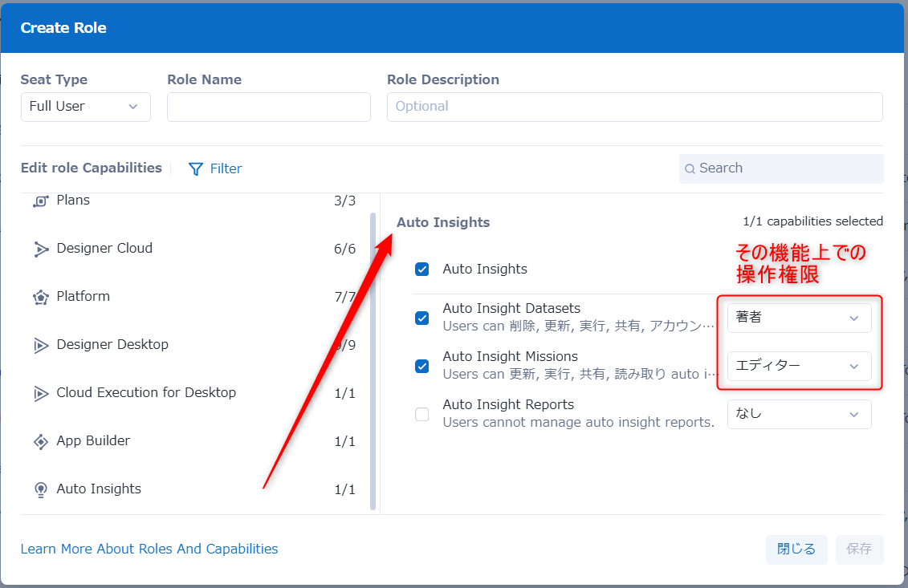This screenshot has width=908, height=588.
Task: Select the Platform category
Action: 194,297
